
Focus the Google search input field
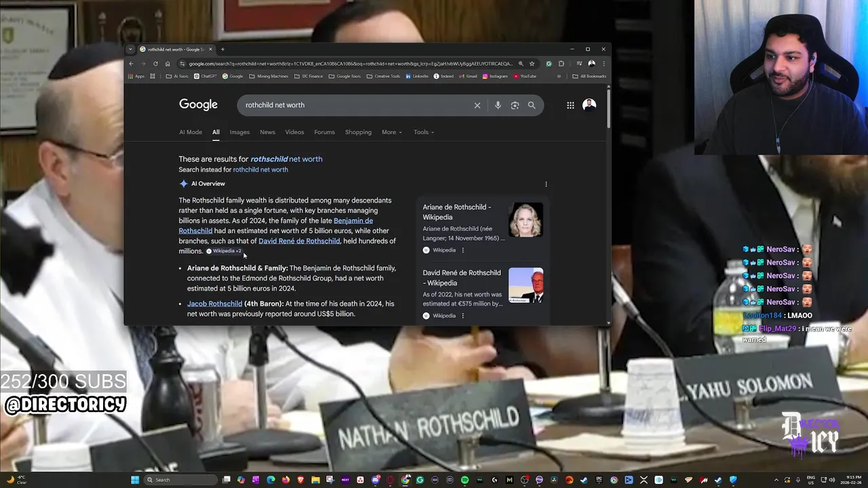pyautogui.click(x=356, y=105)
